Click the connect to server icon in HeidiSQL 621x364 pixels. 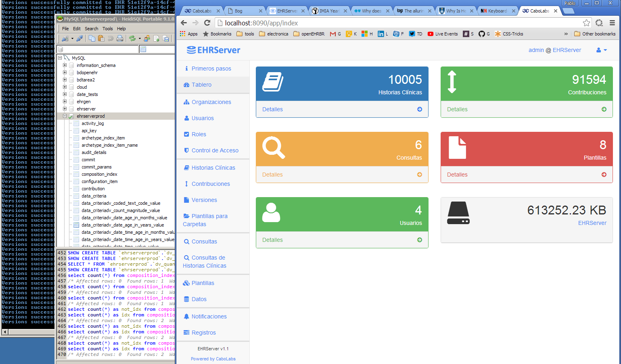[65, 38]
